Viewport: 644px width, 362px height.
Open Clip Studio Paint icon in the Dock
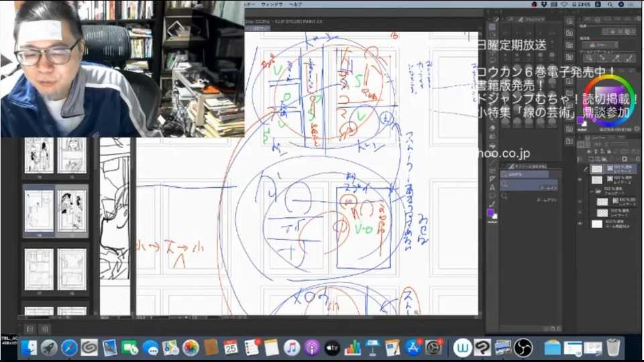point(483,348)
